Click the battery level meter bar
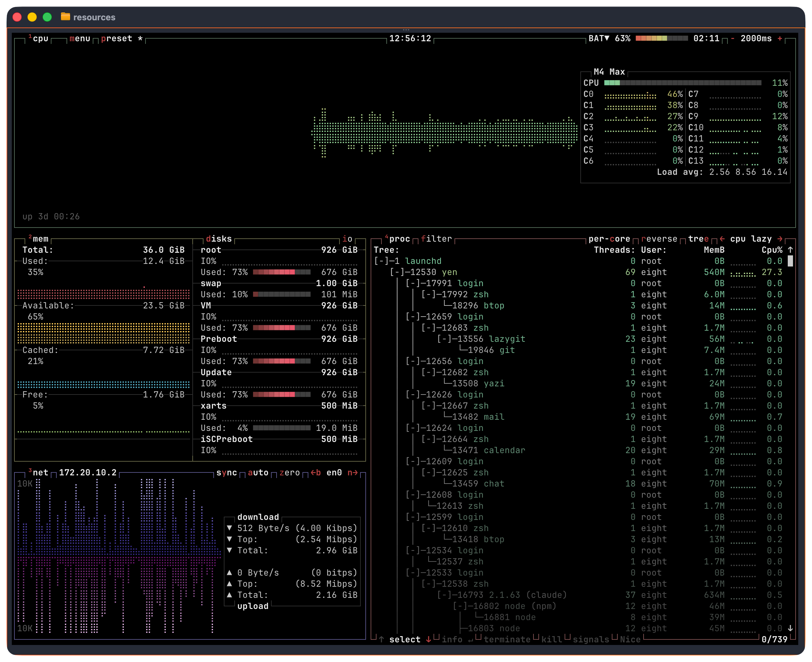This screenshot has height=662, width=812. click(x=661, y=39)
